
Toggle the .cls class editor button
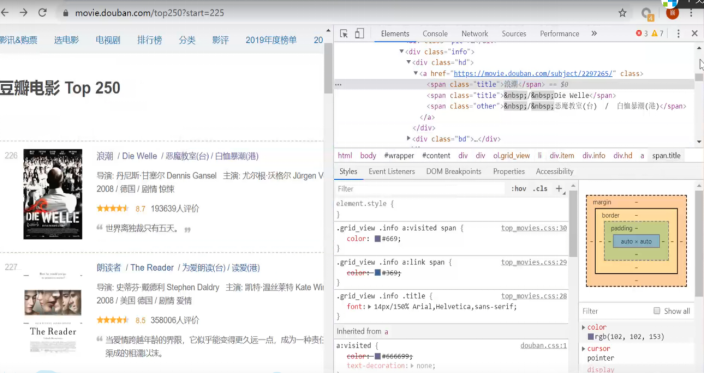[540, 189]
